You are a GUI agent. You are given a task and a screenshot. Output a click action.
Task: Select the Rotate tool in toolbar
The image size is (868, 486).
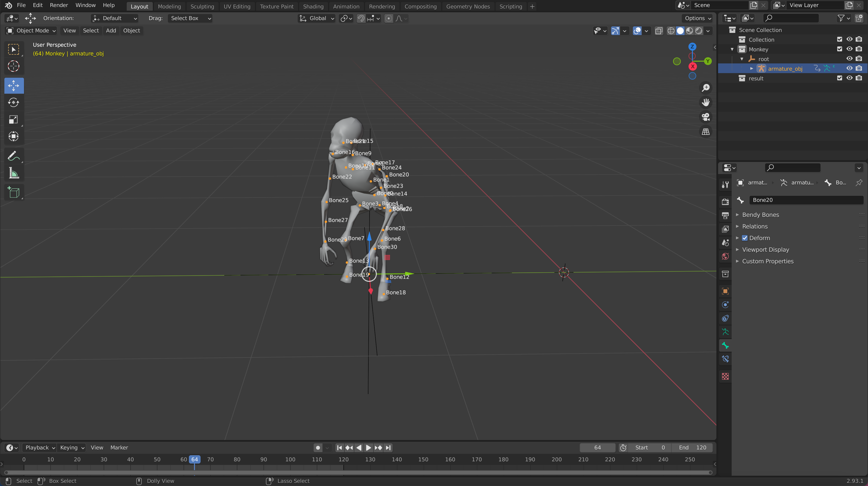click(x=14, y=102)
